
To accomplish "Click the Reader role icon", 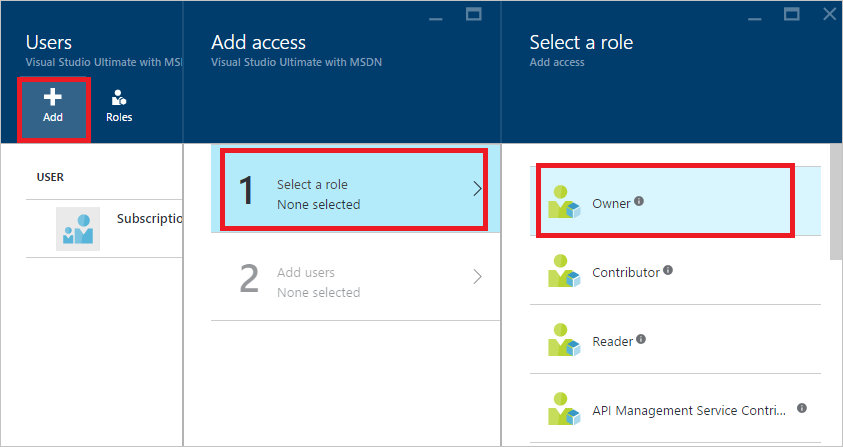I will click(564, 340).
